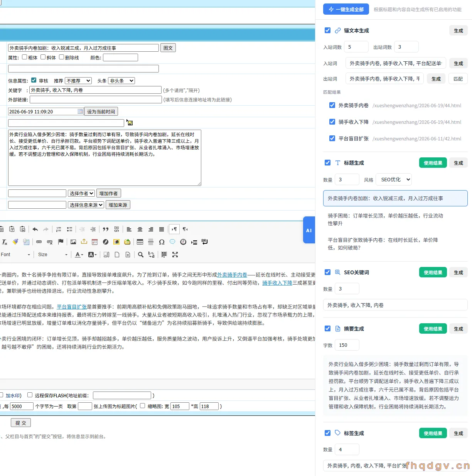472x476 pixels.
Task: Center align the paragraph text
Action: click(x=140, y=229)
